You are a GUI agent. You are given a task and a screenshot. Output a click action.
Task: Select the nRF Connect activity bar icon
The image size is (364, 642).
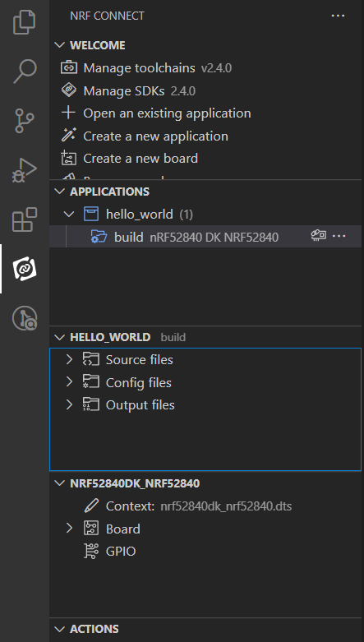point(25,269)
